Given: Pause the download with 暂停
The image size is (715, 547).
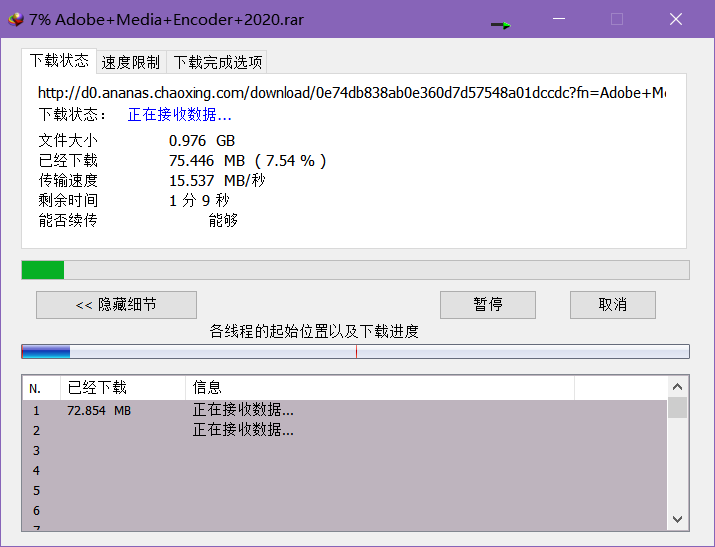Looking at the screenshot, I should tap(488, 304).
